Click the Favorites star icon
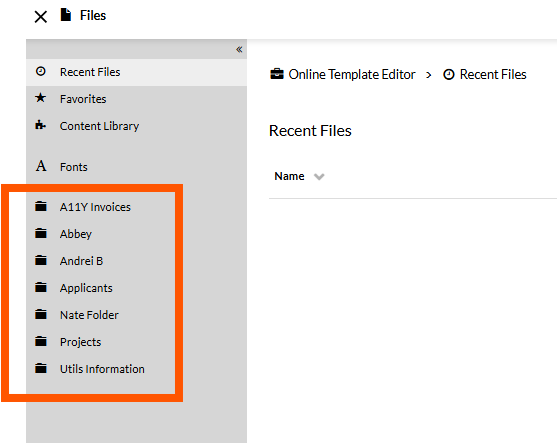The height and width of the screenshot is (443, 557). (40, 98)
